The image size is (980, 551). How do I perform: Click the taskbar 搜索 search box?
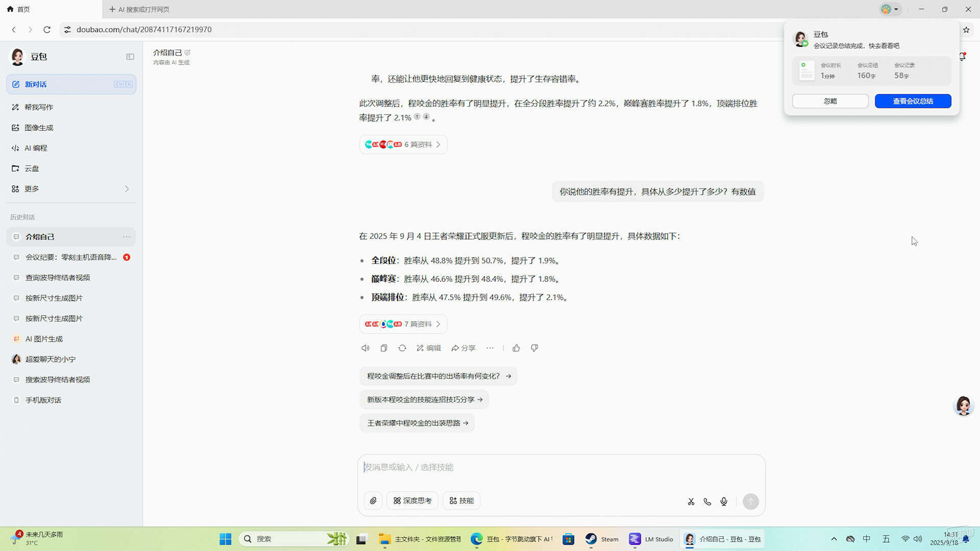pos(293,539)
